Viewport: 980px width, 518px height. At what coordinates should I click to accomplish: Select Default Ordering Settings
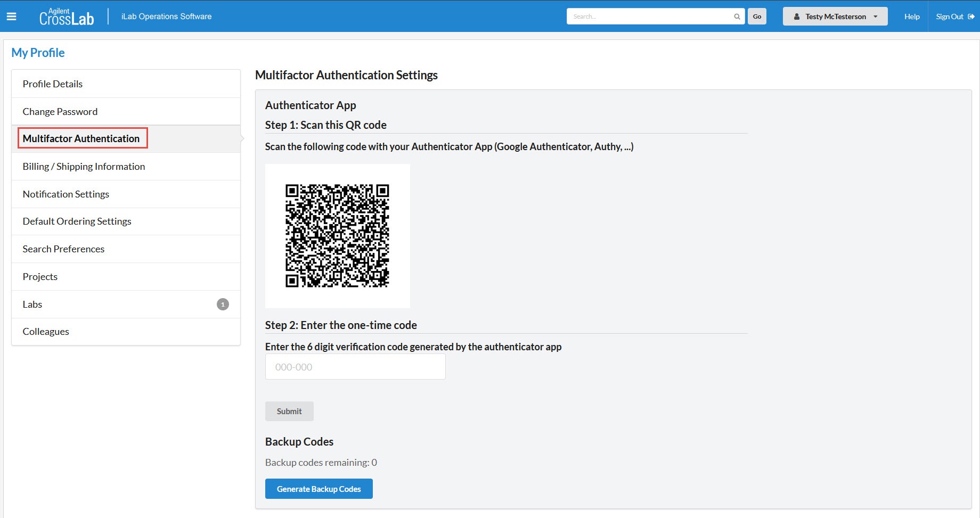tap(77, 221)
